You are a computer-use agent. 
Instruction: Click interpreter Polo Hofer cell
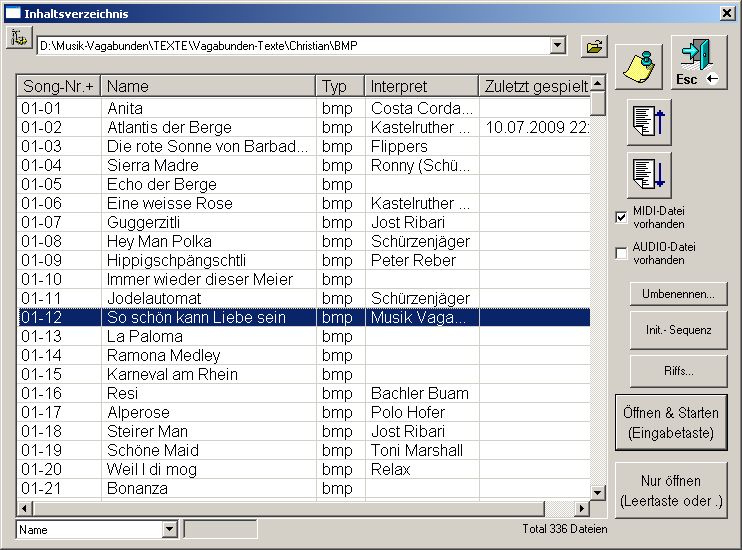pos(422,412)
